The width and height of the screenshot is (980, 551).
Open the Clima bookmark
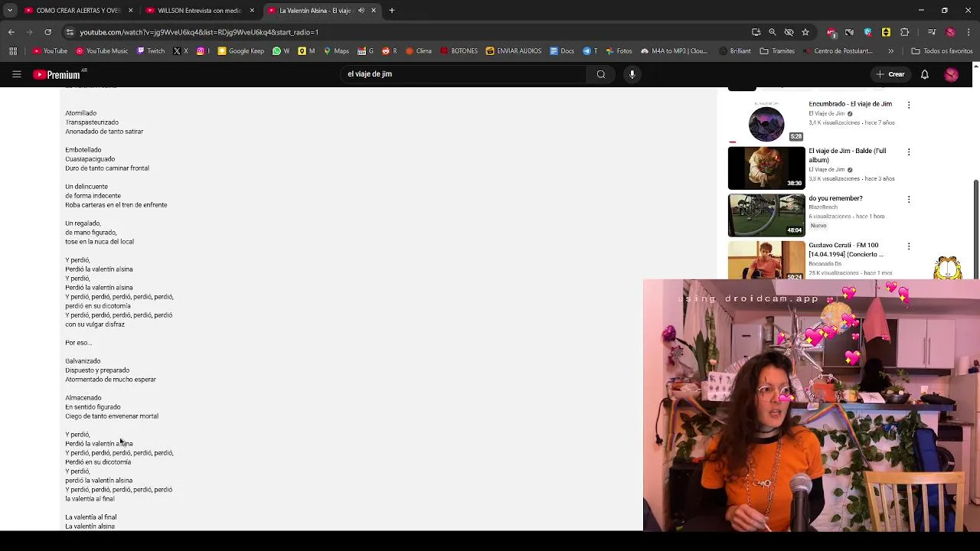419,51
